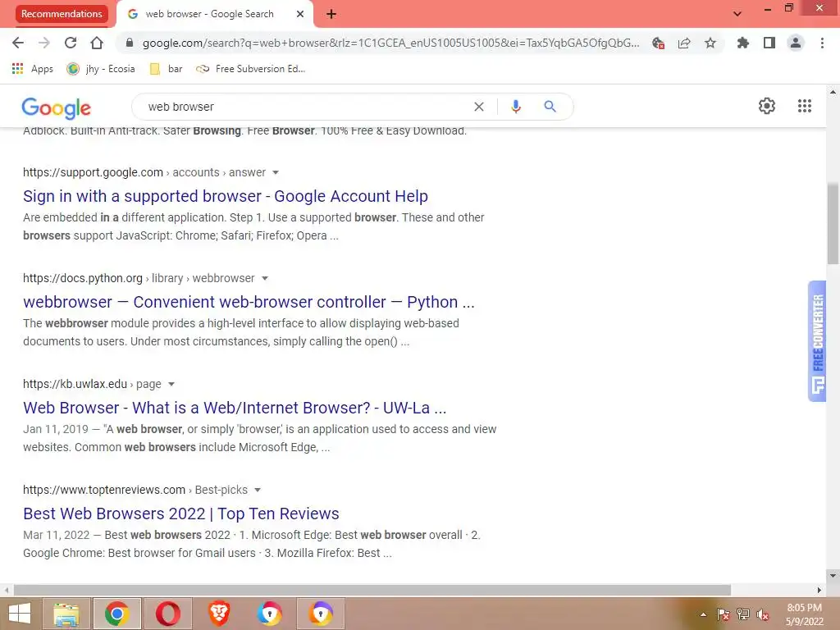Reload the current page

(x=71, y=43)
